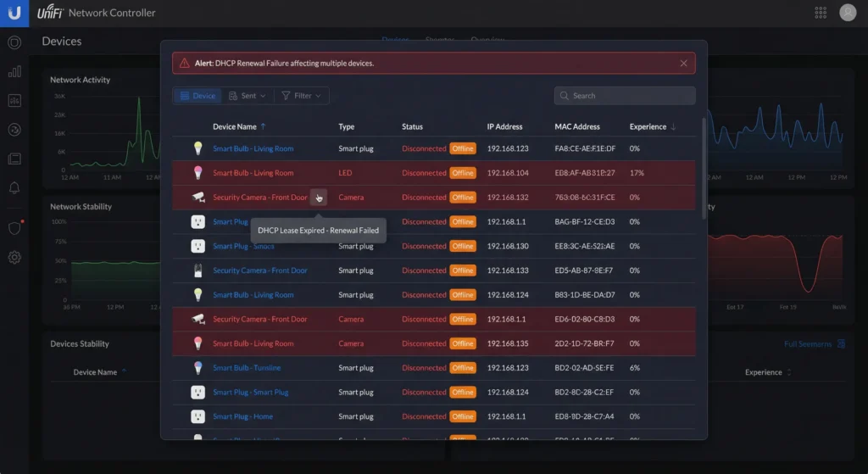This screenshot has height=474, width=868.
Task: Sort by Device Name column arrow in modal
Action: (263, 127)
